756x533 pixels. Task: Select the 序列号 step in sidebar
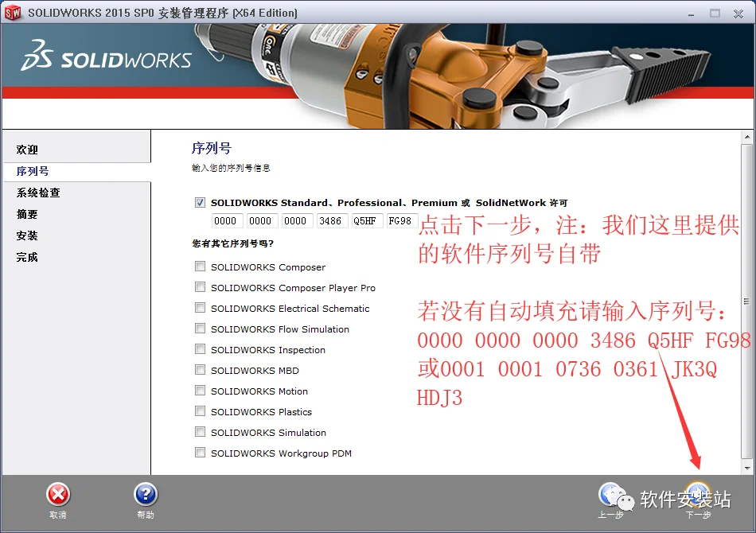click(33, 171)
